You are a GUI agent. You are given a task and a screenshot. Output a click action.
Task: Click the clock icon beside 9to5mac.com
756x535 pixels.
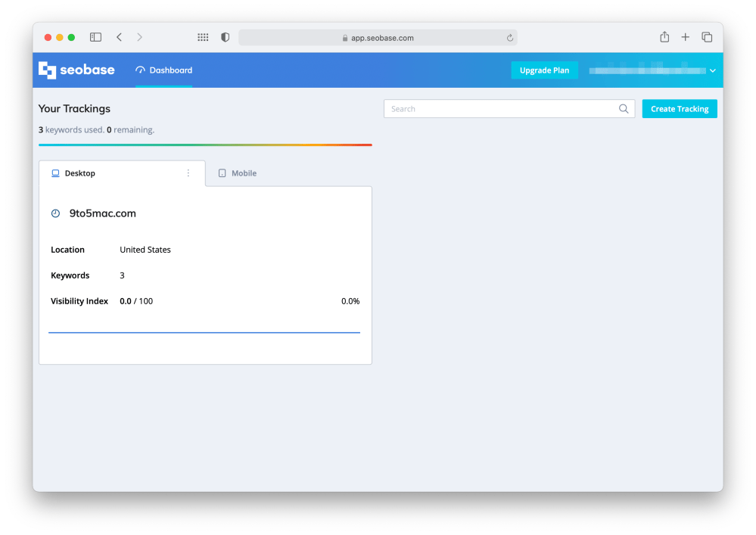pos(55,214)
